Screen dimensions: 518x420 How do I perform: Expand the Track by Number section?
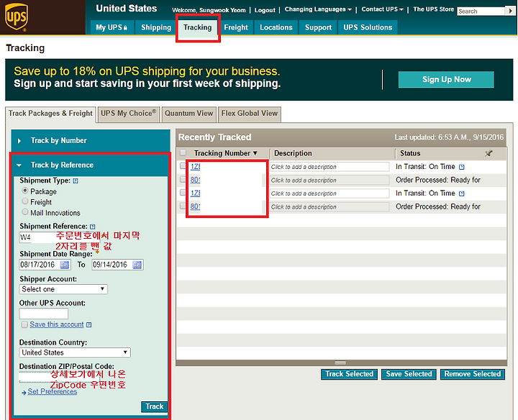coord(91,141)
